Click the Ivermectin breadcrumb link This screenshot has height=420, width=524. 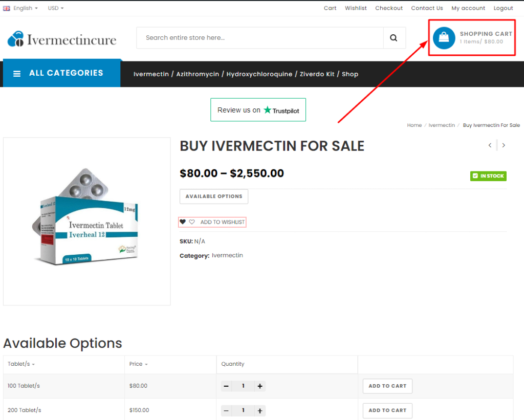click(x=442, y=125)
